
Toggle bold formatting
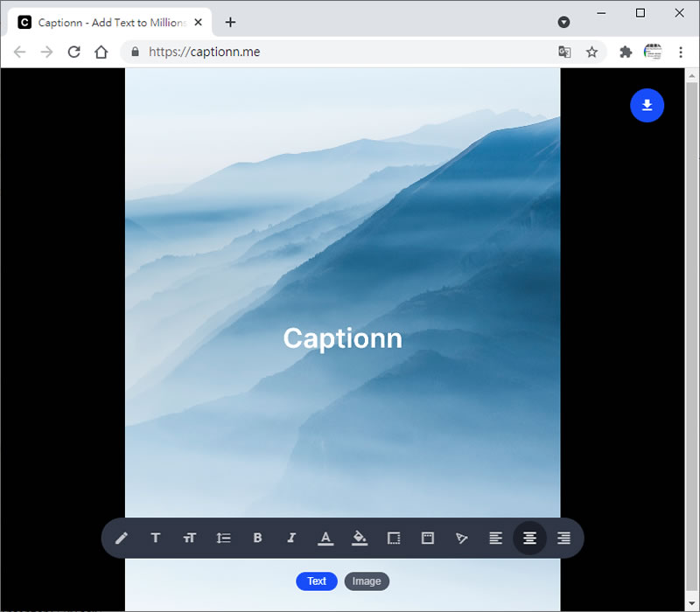point(257,538)
